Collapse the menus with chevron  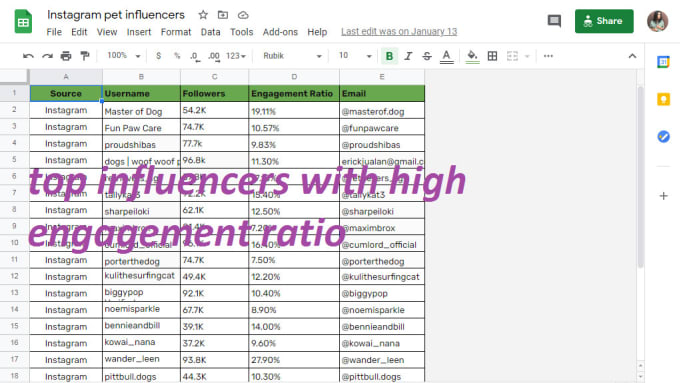click(632, 56)
